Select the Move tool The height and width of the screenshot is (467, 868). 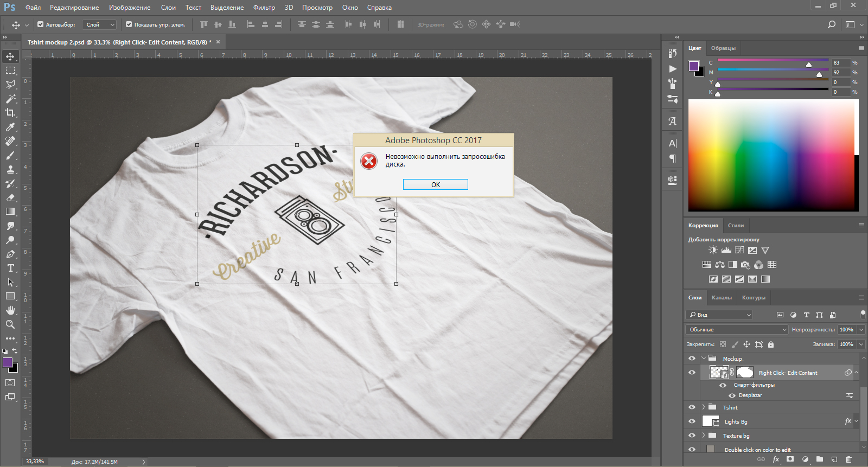[10, 56]
